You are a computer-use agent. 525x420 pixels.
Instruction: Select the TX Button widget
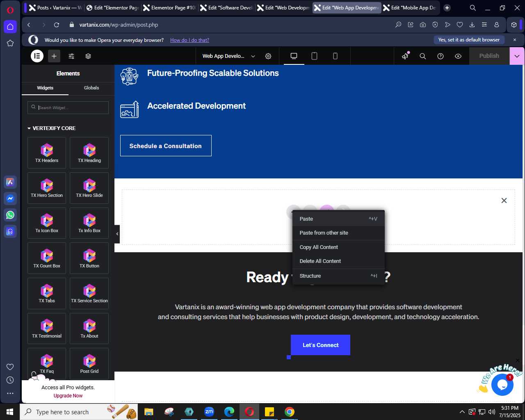[x=89, y=258]
